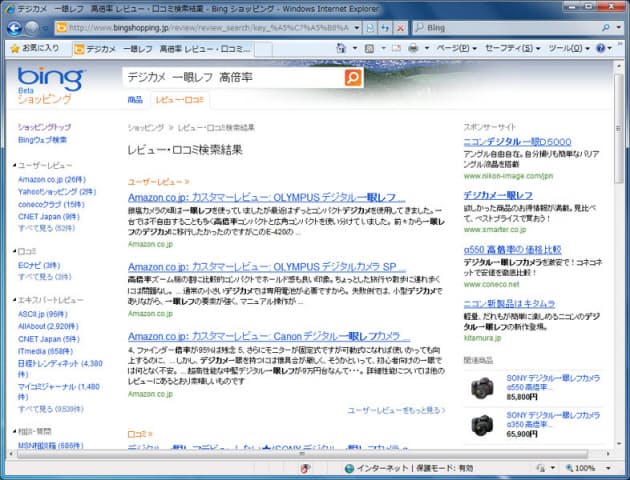Screen dimensions: 630x480
Task: Click the browser Back arrow button
Action: click(x=14, y=28)
